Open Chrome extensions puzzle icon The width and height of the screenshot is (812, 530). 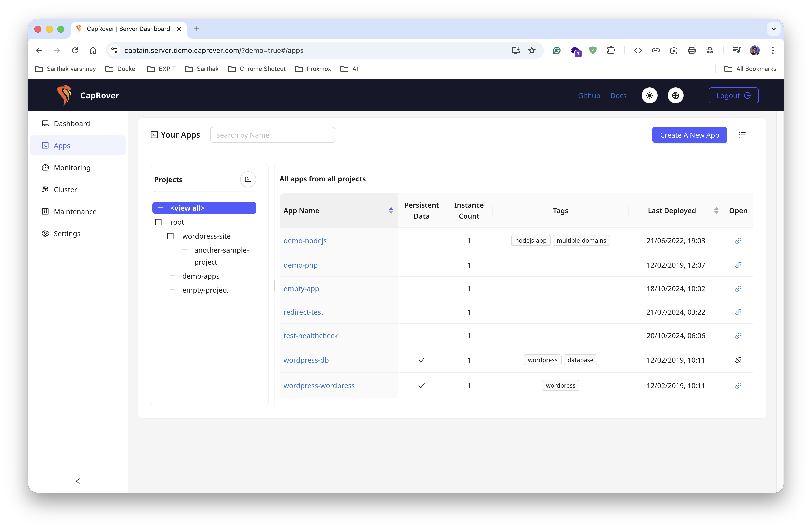coord(611,50)
